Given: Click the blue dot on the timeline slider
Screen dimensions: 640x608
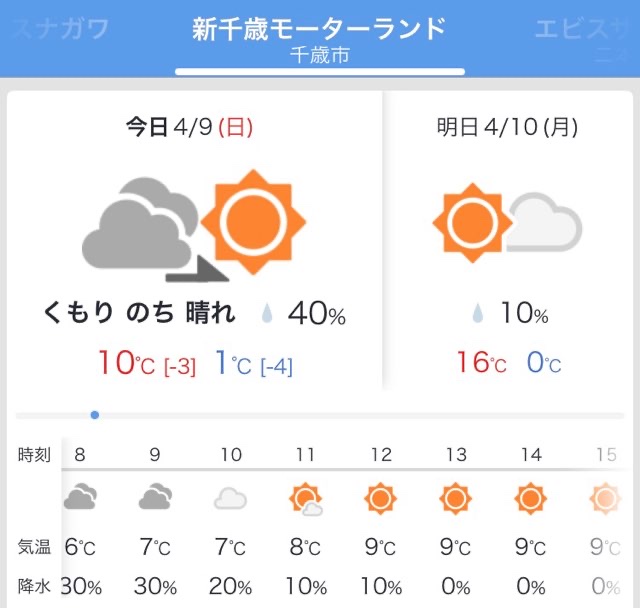Looking at the screenshot, I should [95, 415].
